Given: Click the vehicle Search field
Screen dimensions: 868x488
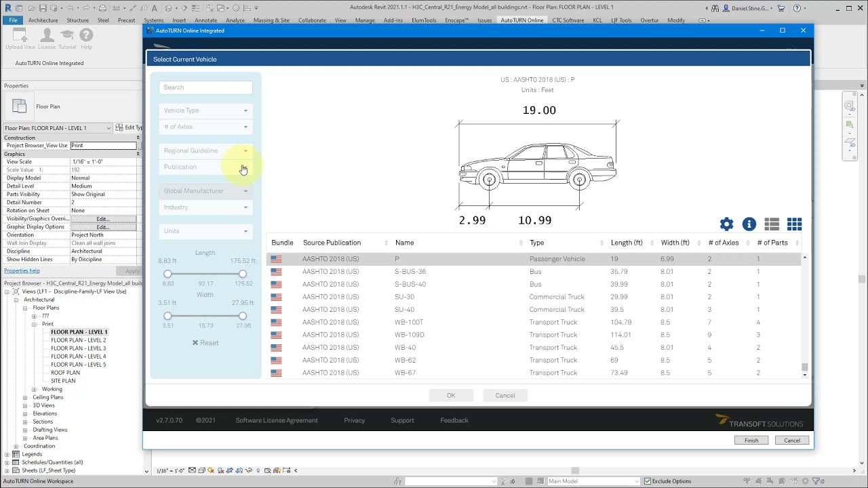Looking at the screenshot, I should [205, 87].
